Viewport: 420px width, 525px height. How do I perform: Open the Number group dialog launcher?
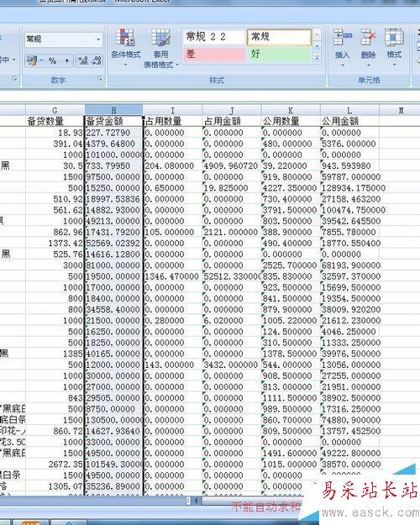click(x=99, y=78)
